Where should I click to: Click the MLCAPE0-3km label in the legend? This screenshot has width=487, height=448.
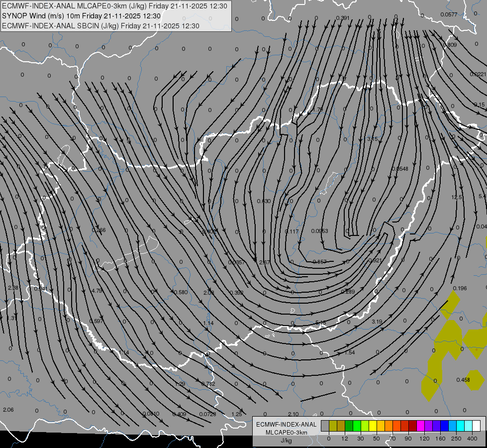(287, 433)
